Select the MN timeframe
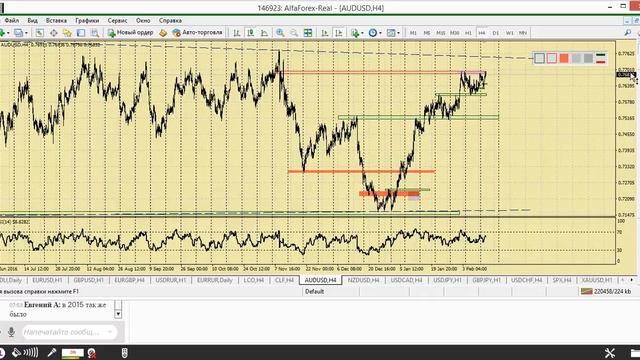 (523, 33)
